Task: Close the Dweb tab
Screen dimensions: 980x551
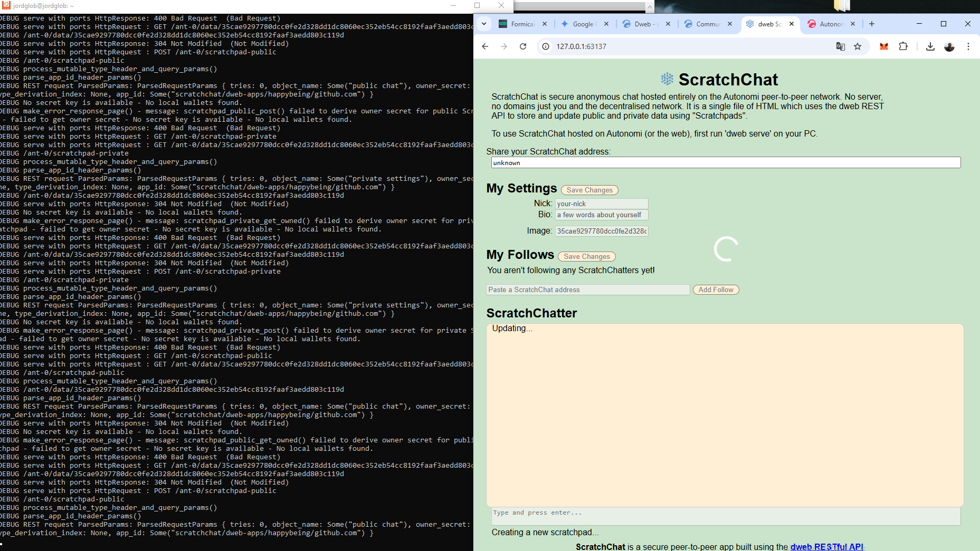Action: 668,24
